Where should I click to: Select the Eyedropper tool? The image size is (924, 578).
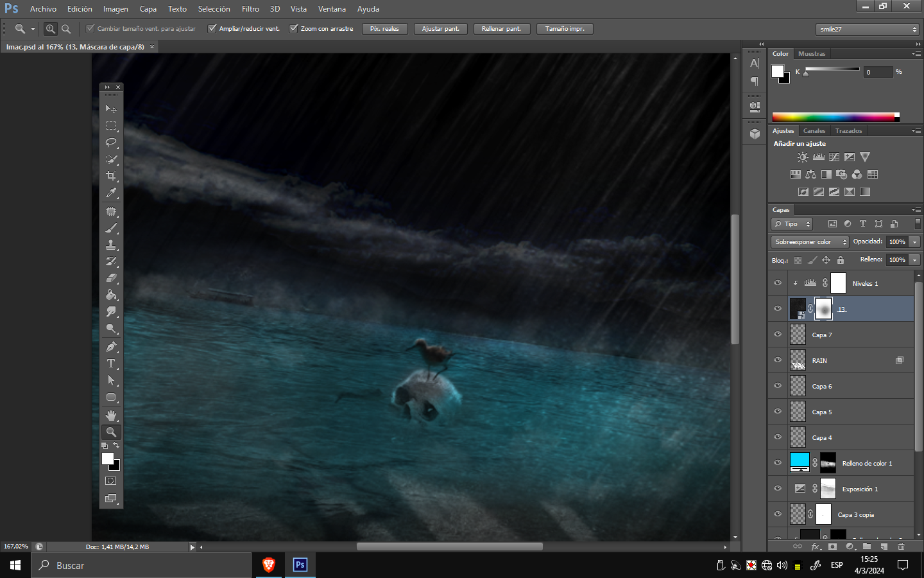pos(111,193)
